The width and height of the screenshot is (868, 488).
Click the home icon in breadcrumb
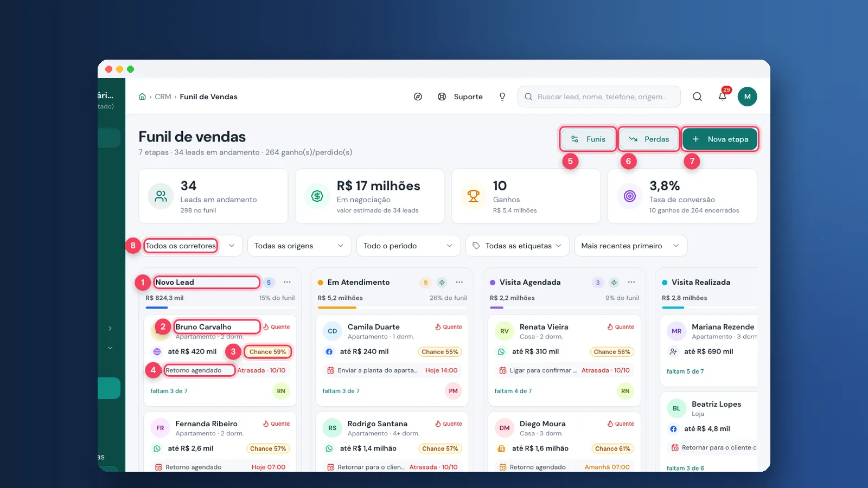point(142,97)
